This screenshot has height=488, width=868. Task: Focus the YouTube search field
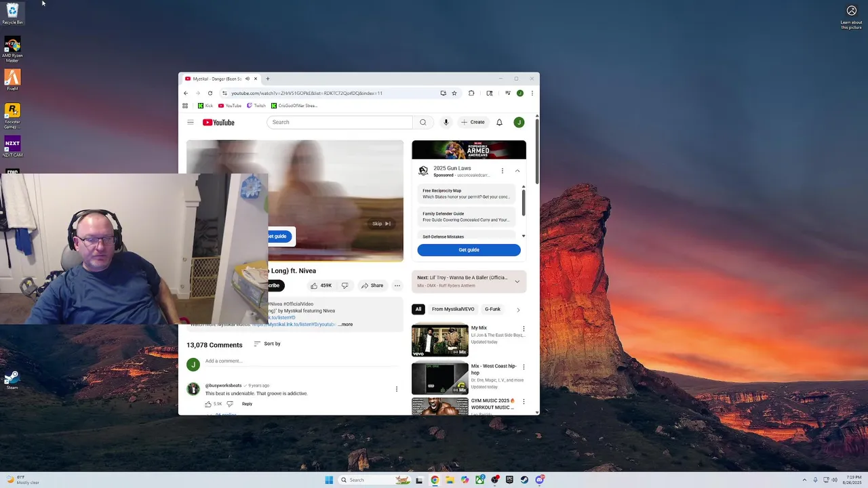pyautogui.click(x=339, y=122)
